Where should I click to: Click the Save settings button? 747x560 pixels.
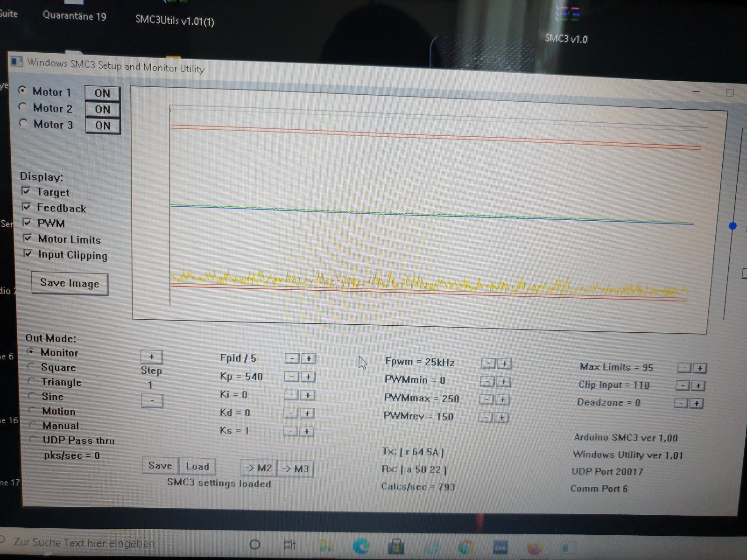tap(160, 466)
